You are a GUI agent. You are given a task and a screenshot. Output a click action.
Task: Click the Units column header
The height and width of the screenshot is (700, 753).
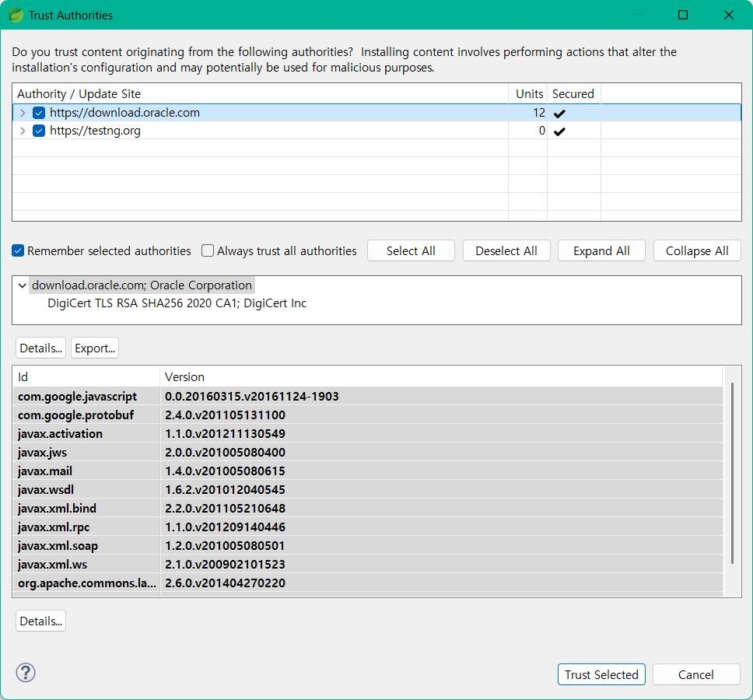coord(527,93)
